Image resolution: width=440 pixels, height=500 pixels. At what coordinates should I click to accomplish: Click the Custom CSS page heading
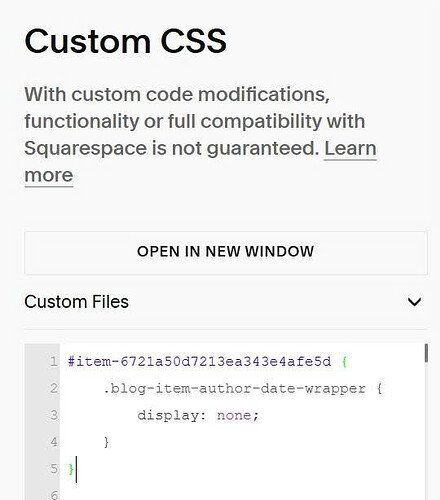[x=126, y=41]
